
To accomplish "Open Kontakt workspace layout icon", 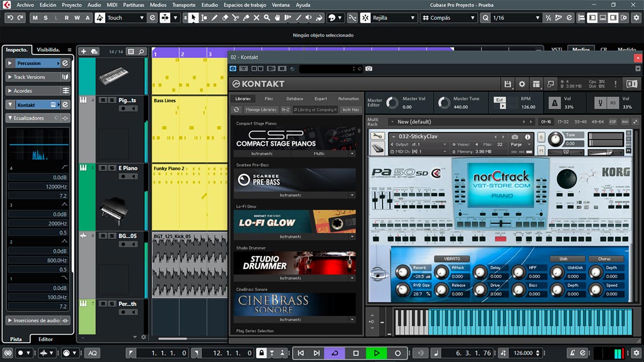I will [536, 84].
